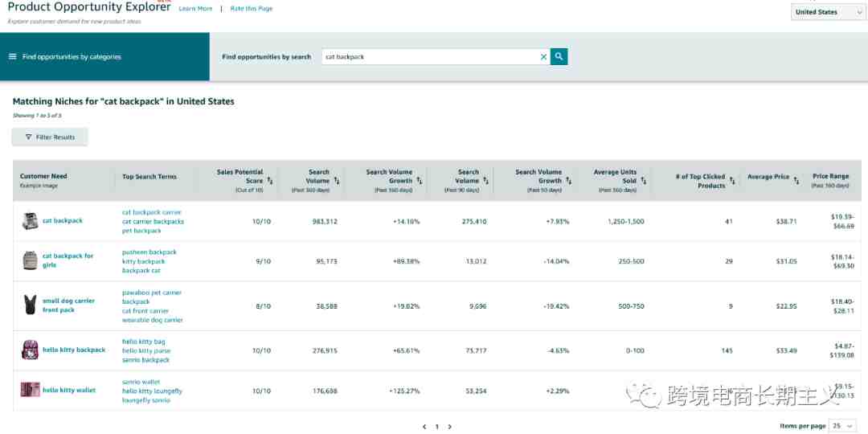Go to previous page arrow
This screenshot has width=868, height=434.
[x=424, y=427]
